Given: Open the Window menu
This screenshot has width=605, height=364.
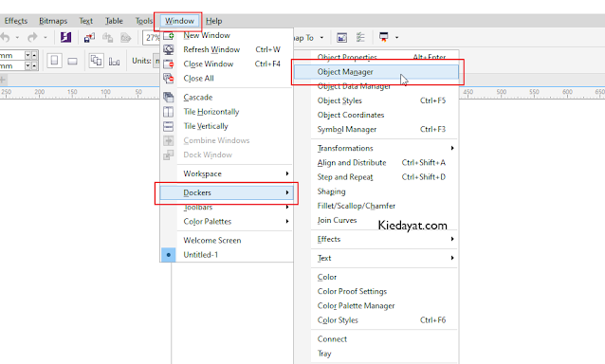Looking at the screenshot, I should [x=179, y=21].
